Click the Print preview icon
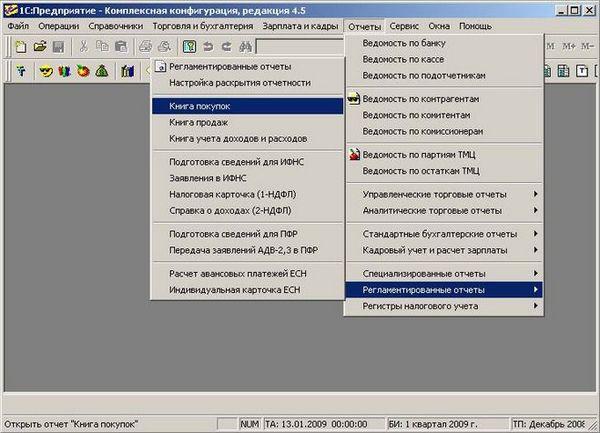Viewport: 600px width, 433px height. pyautogui.click(x=165, y=47)
